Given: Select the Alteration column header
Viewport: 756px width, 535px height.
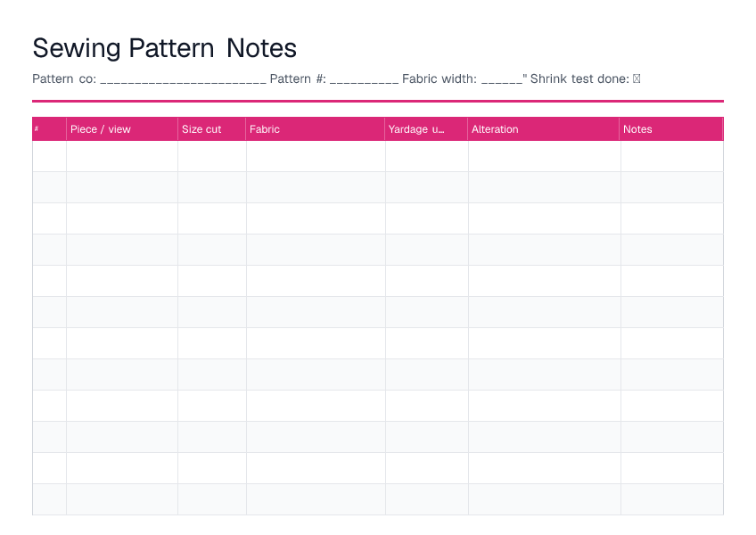Looking at the screenshot, I should click(544, 128).
